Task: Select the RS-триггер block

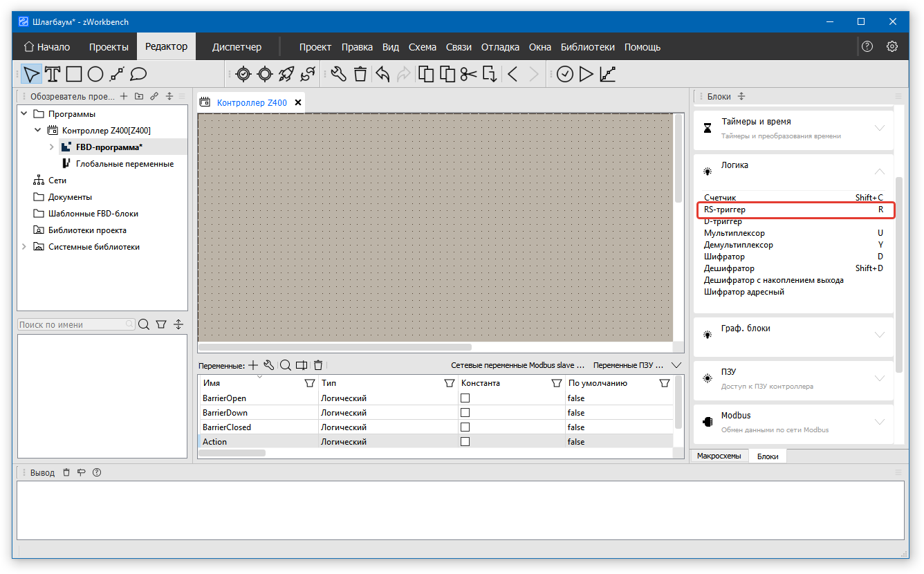Action: (x=725, y=210)
